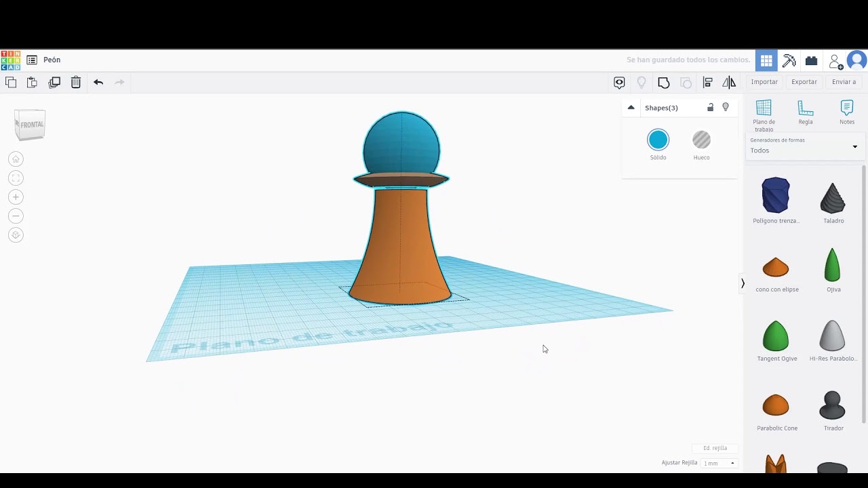Collapse the shapes side panel chevron
This screenshot has height=488, width=868.
click(743, 283)
